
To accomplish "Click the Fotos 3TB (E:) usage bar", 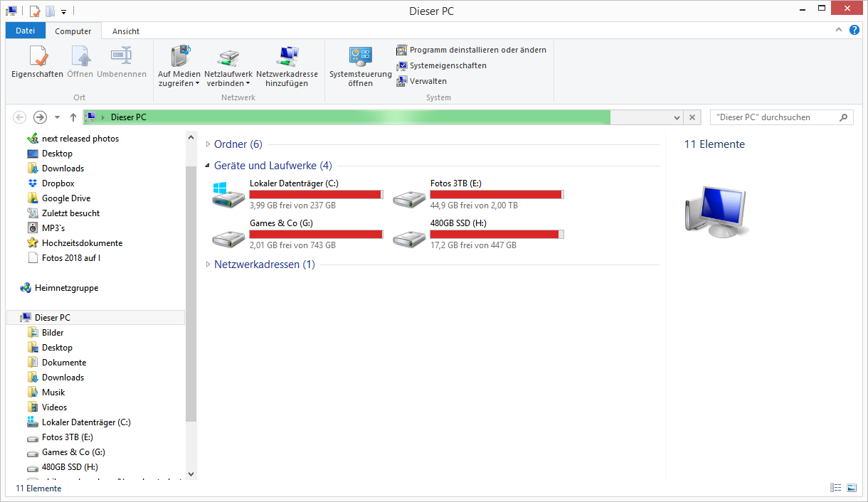I will [497, 194].
